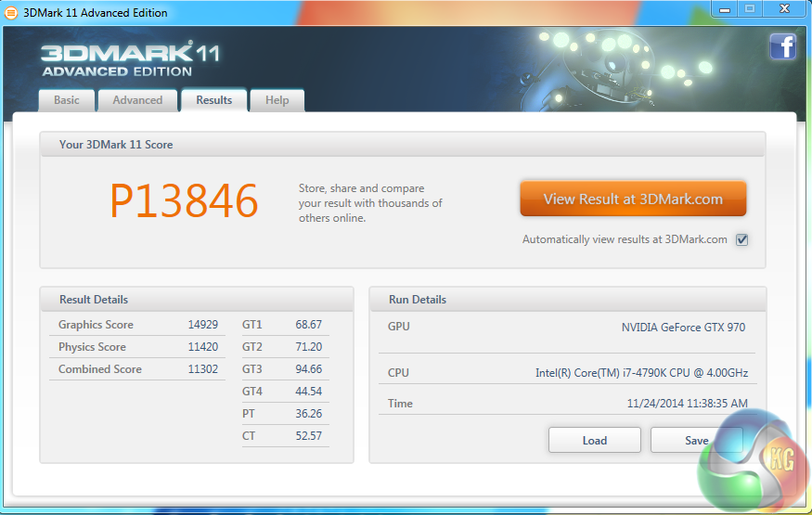Click the NVIDIA GeForce GTX 970 GPU text
812x515 pixels.
[x=683, y=328]
